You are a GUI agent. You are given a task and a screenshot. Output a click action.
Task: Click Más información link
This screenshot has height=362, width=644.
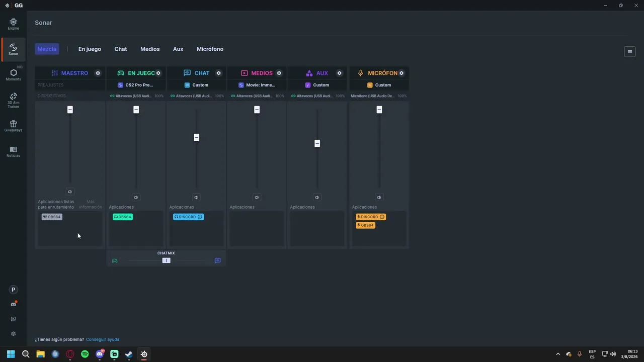point(91,204)
